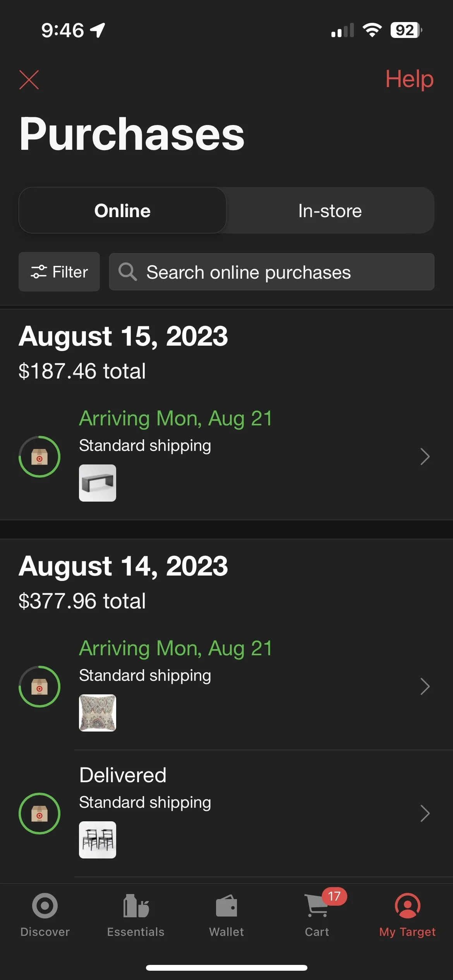
Task: Tap the Delivered package status icon
Action: 39,814
